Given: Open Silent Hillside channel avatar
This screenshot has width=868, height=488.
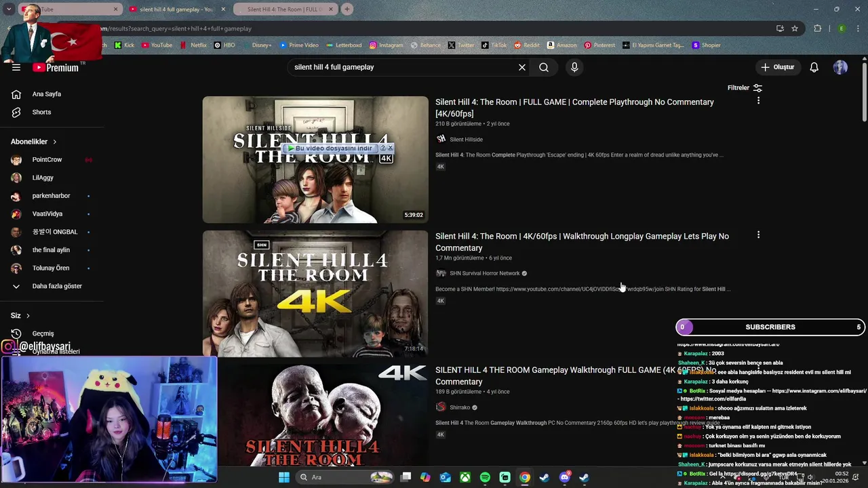Looking at the screenshot, I should click(x=441, y=139).
